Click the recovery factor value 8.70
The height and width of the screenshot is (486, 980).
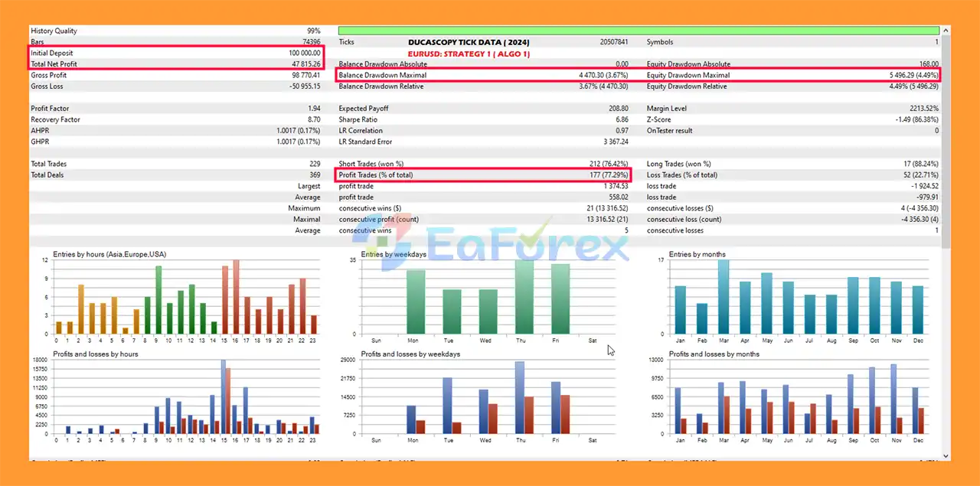(314, 119)
